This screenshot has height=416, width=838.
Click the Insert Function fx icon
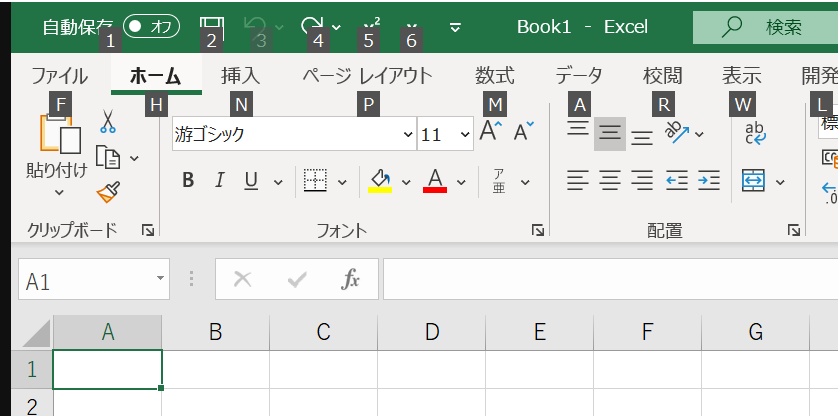tap(351, 279)
